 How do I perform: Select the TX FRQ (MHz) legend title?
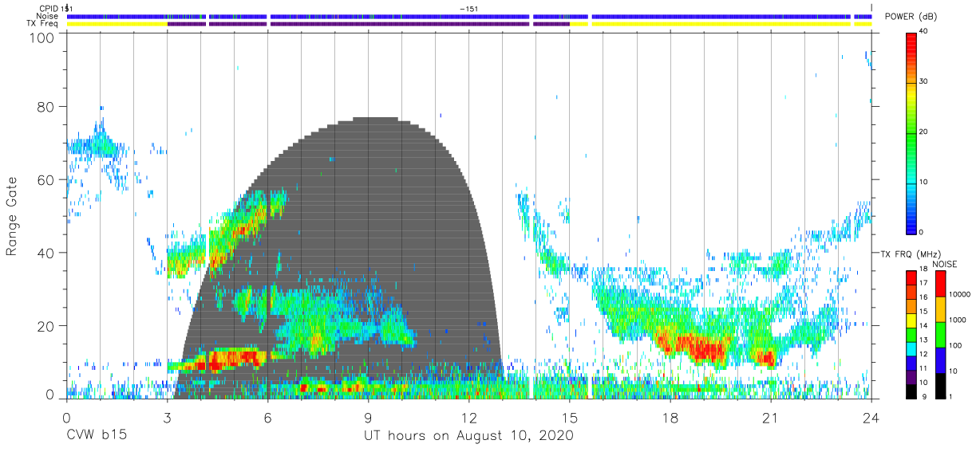click(911, 254)
